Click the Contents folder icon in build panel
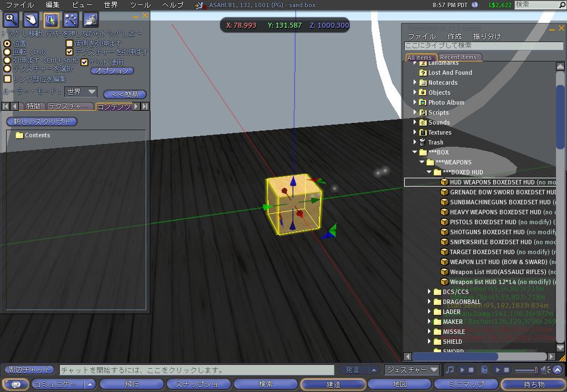567x392 pixels. tap(19, 135)
